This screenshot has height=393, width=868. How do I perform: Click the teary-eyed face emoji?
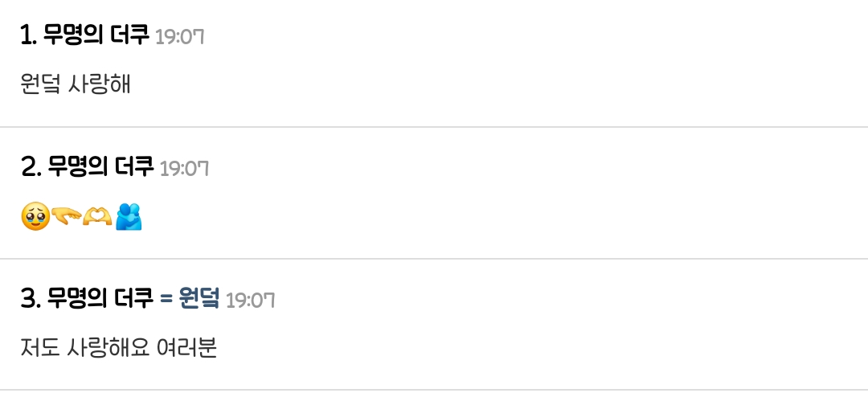35,217
